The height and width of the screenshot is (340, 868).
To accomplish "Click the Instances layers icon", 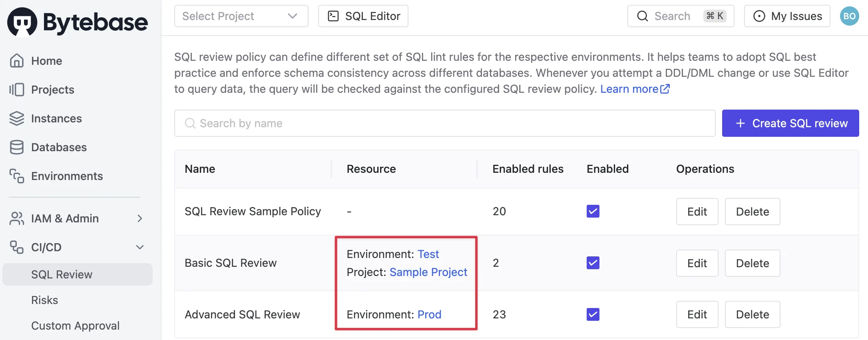I will click(x=17, y=118).
